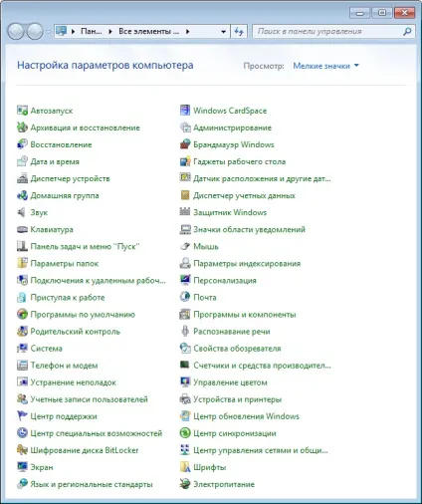Click the Шифрование диска BitLocker icon
Screen dimensions: 422x504
(x=22, y=450)
